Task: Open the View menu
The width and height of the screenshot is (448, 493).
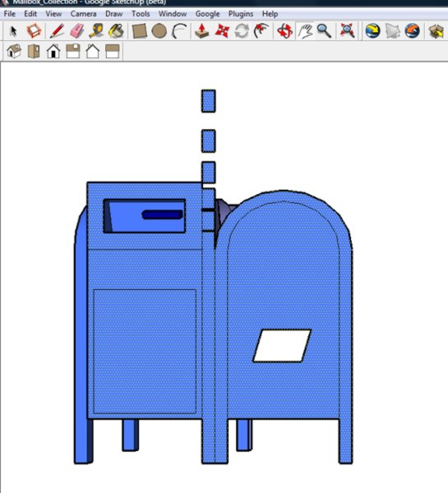Action: (53, 14)
